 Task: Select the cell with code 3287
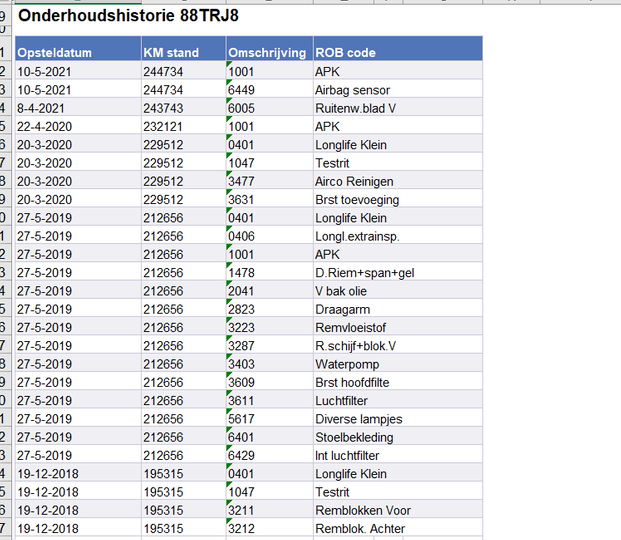269,346
